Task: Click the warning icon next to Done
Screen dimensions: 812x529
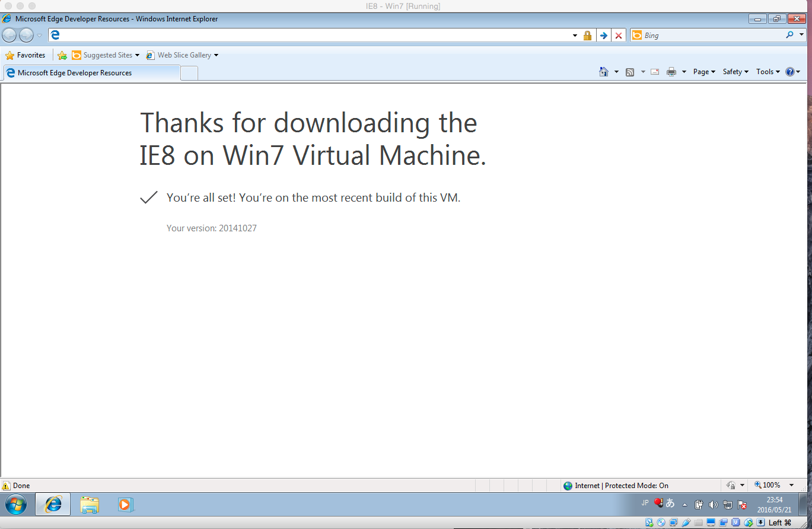Action: [x=6, y=486]
